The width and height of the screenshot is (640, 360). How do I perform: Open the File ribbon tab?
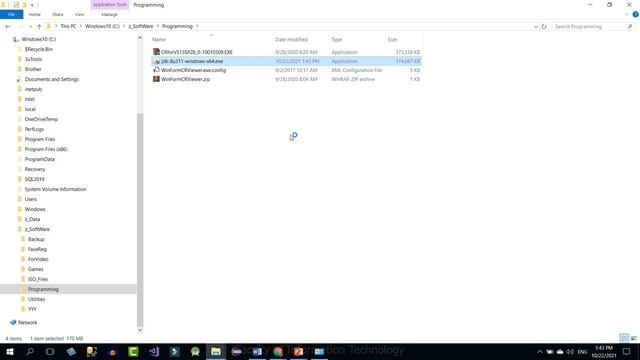pos(11,14)
